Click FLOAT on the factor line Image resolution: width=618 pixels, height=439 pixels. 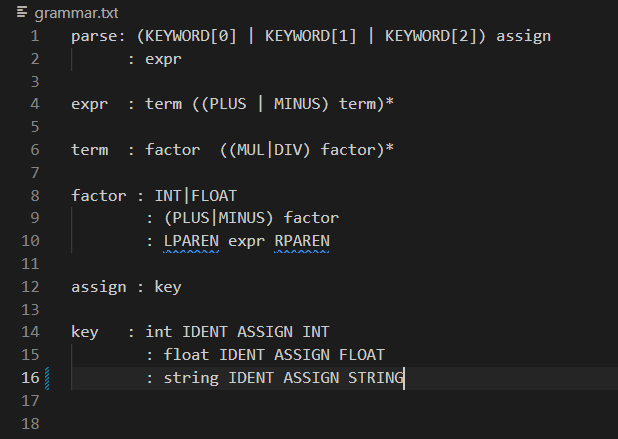[214, 196]
